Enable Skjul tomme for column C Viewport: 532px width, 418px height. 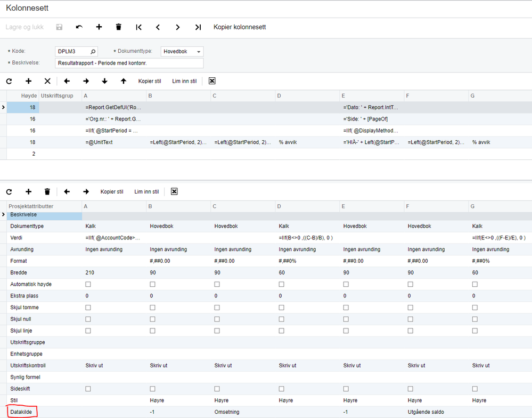click(217, 307)
